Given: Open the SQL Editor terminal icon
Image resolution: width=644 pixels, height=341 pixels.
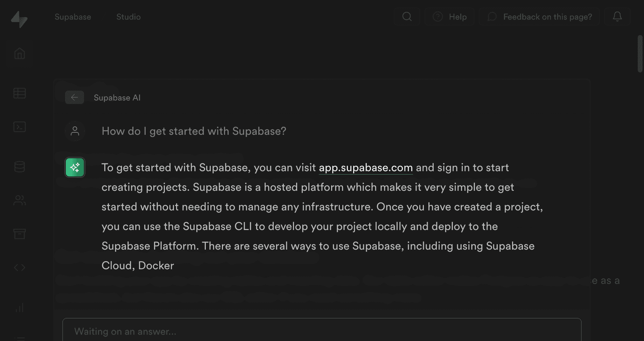Looking at the screenshot, I should pyautogui.click(x=20, y=127).
